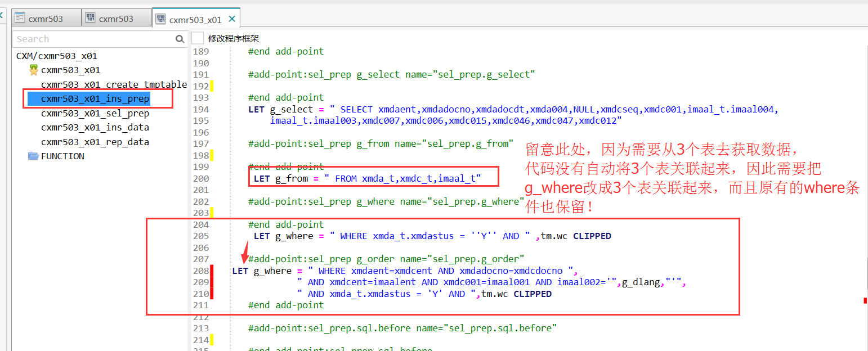Switch to the first cxmr503 tab

click(x=46, y=18)
